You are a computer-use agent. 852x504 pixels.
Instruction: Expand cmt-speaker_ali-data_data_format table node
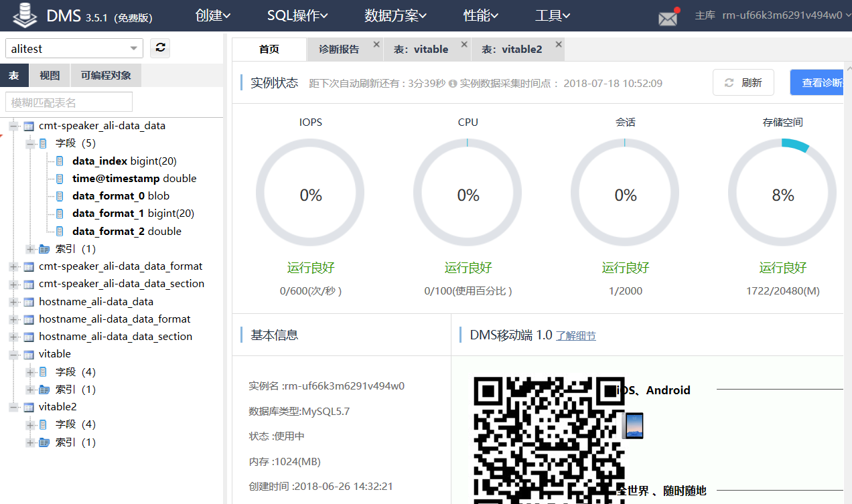pyautogui.click(x=13, y=266)
